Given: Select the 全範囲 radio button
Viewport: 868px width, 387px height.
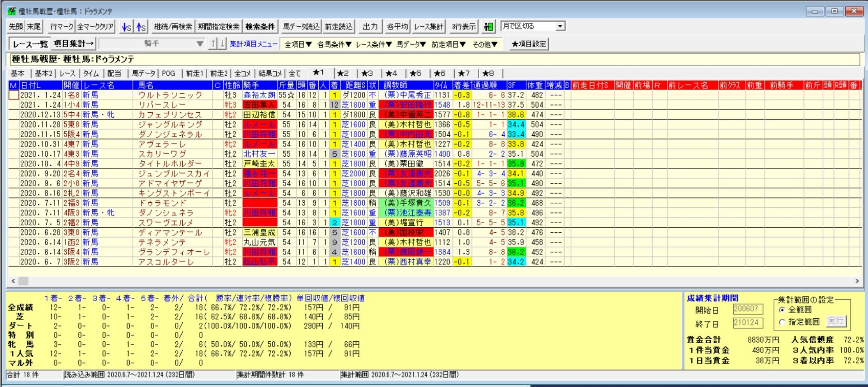Looking at the screenshot, I should point(782,310).
